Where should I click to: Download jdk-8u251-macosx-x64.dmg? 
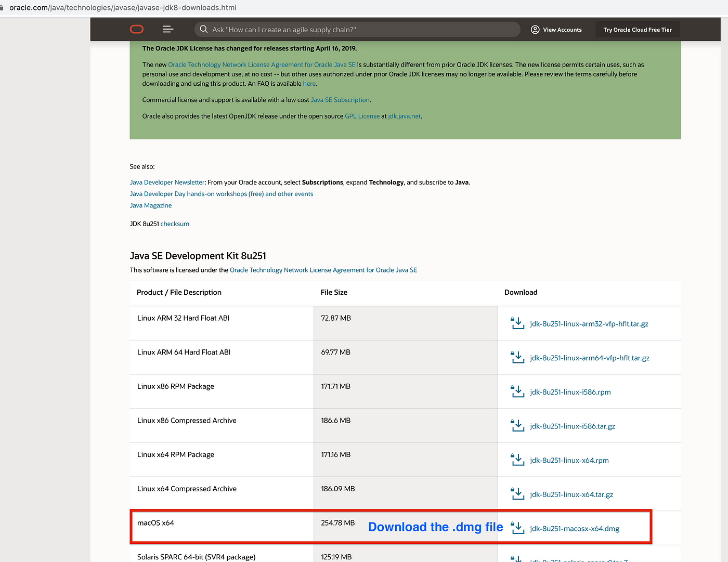pyautogui.click(x=575, y=528)
